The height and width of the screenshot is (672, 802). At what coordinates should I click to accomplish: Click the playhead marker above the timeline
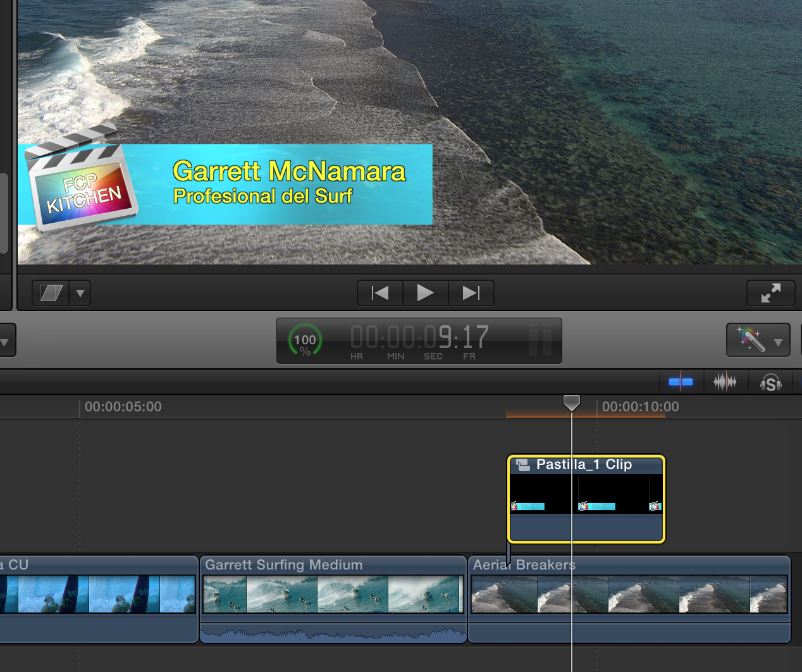point(572,403)
